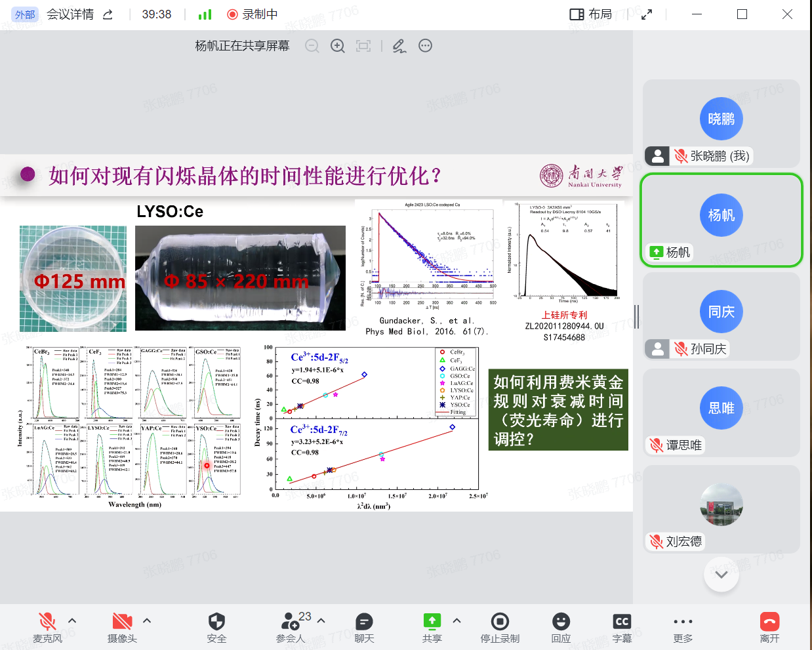
Task: Stop recording with the 停止录制 button
Action: (500, 622)
